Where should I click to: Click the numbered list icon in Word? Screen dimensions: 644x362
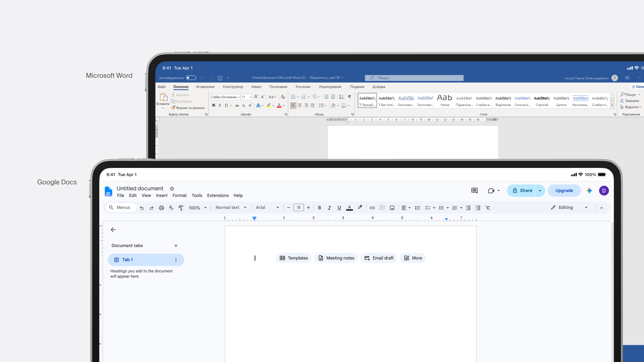point(304,97)
